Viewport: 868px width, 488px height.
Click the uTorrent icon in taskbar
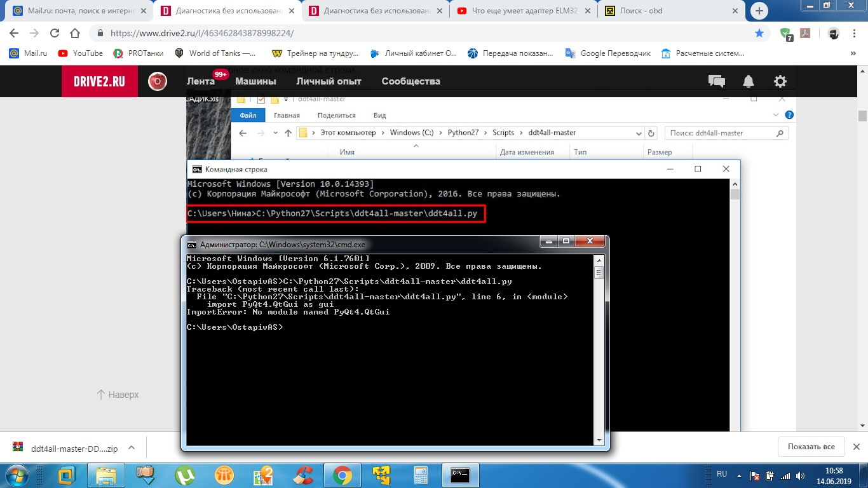(185, 474)
